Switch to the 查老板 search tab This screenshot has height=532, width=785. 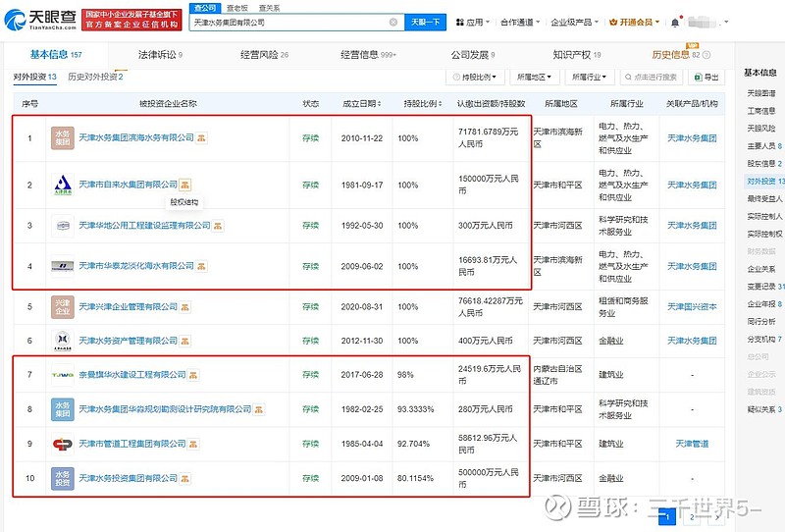click(237, 8)
